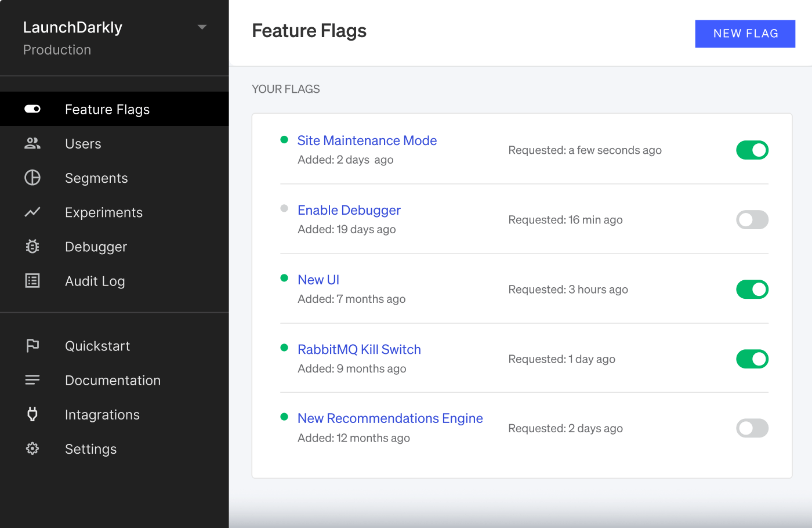Click the Debugger bug icon

click(x=32, y=247)
